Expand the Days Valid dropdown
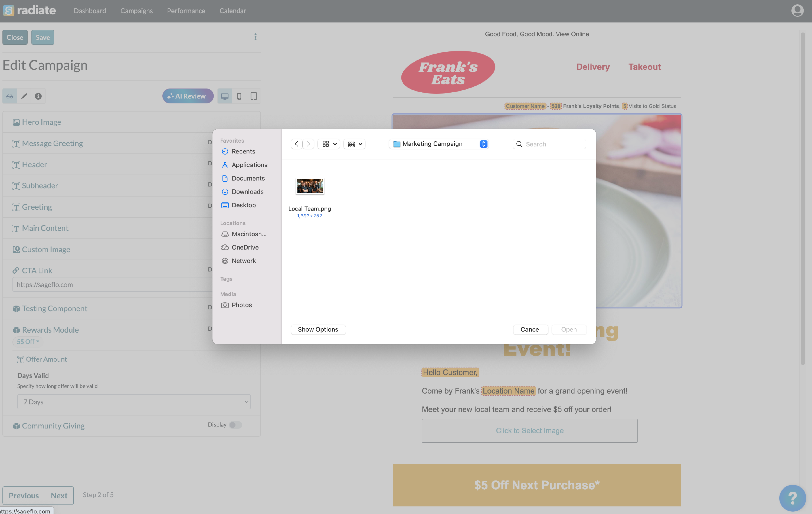The width and height of the screenshot is (812, 514). tap(134, 402)
